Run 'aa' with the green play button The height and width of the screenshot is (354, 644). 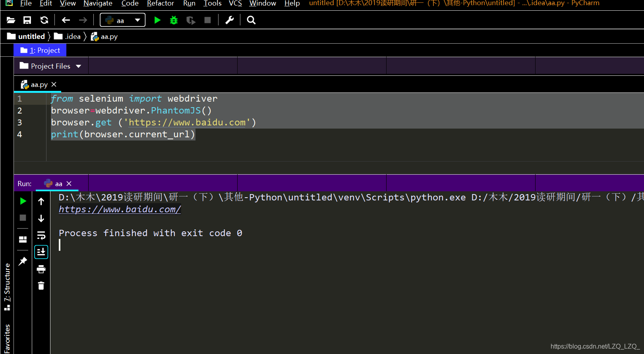[157, 20]
